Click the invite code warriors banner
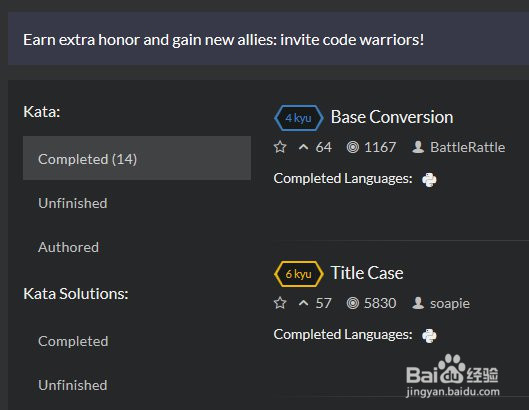The width and height of the screenshot is (529, 410). pyautogui.click(x=268, y=38)
